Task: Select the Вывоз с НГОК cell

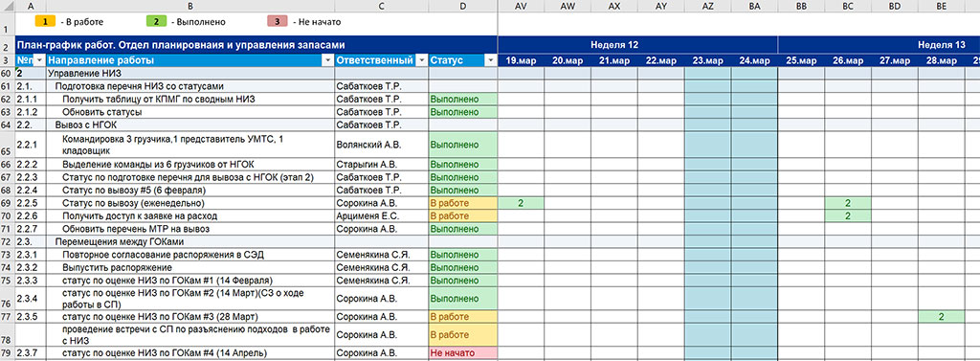Action: point(190,125)
